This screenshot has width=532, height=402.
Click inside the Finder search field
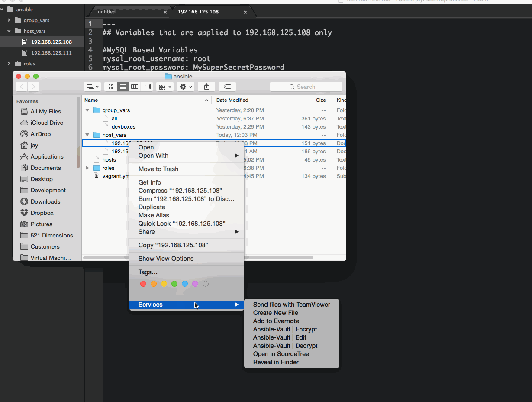click(306, 86)
